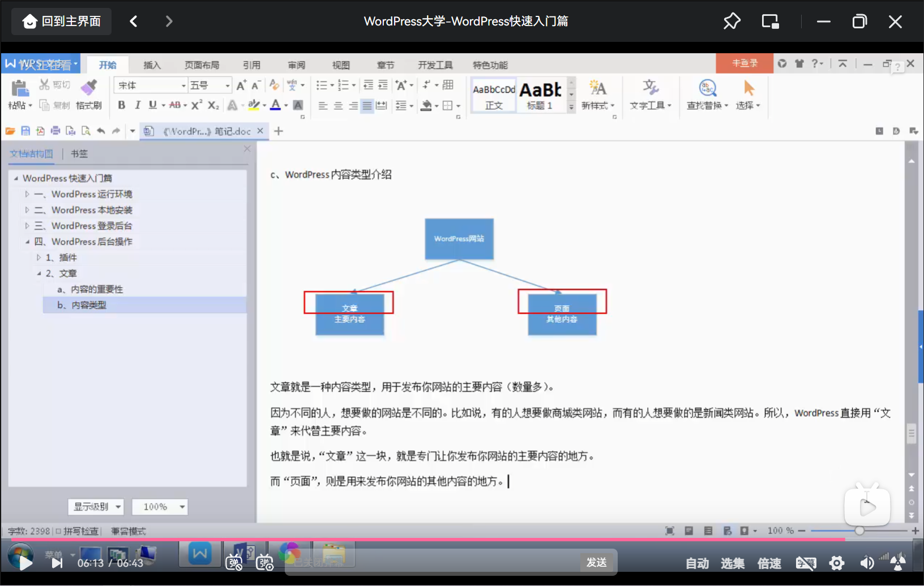Toggle superscript X² formatting
The image size is (924, 586).
(196, 105)
